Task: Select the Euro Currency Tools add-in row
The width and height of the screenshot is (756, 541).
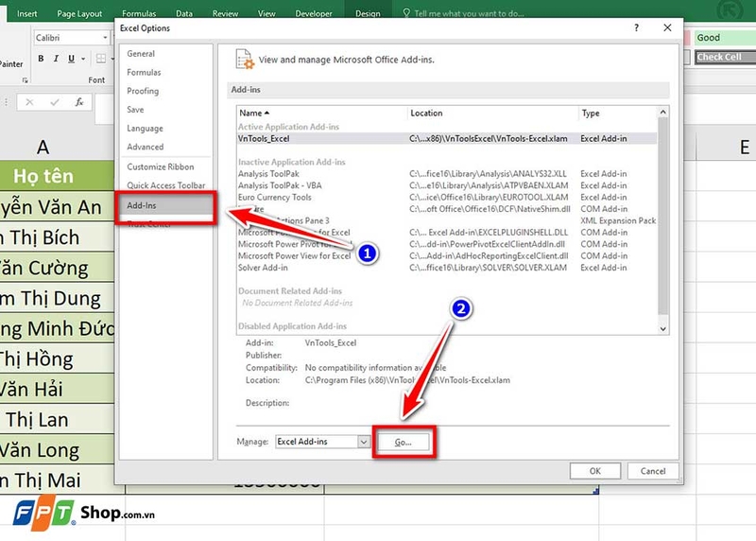Action: point(447,197)
